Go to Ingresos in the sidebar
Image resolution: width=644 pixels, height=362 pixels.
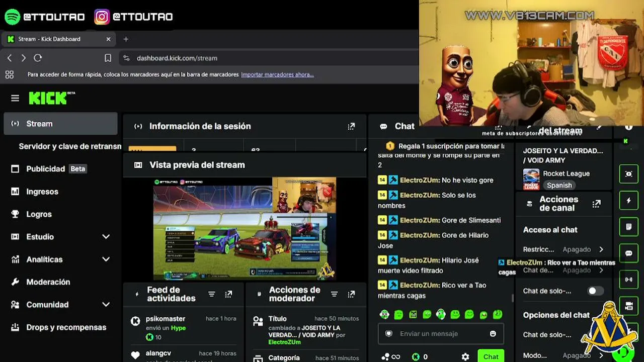[x=60, y=192]
